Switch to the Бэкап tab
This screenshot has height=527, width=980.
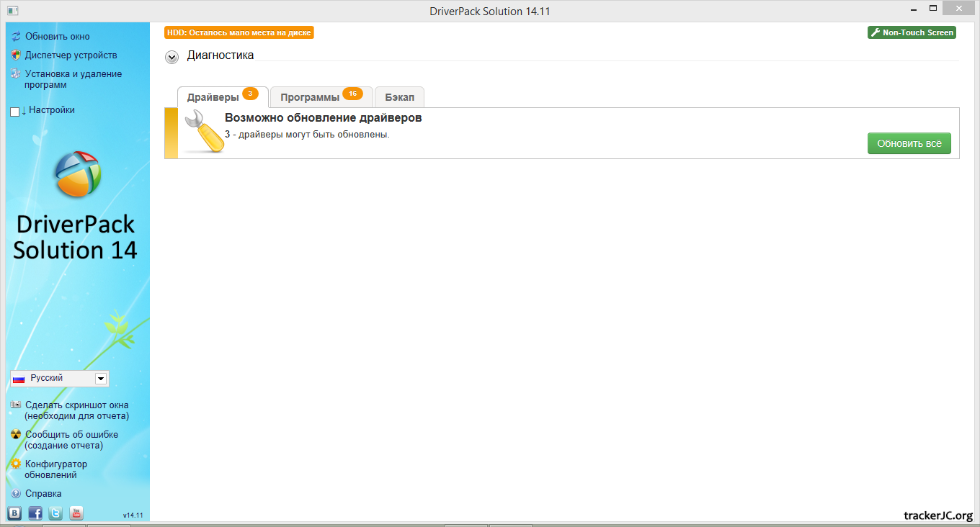(x=399, y=97)
